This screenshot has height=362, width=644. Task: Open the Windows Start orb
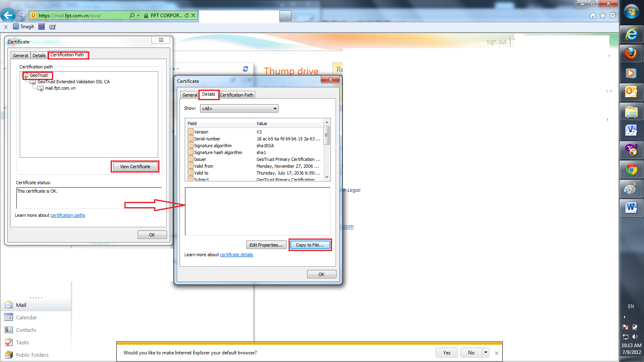tap(631, 12)
